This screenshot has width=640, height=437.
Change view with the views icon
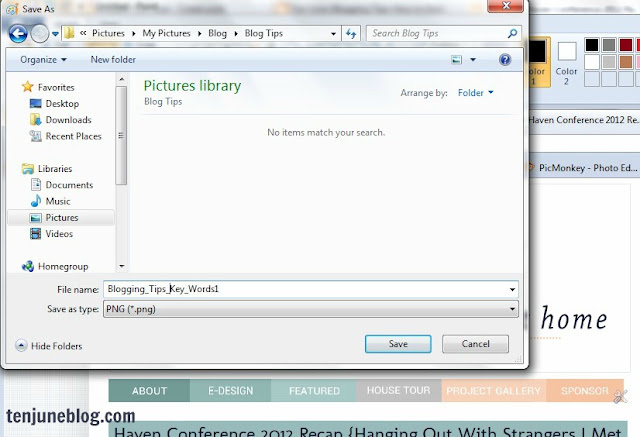[456, 60]
